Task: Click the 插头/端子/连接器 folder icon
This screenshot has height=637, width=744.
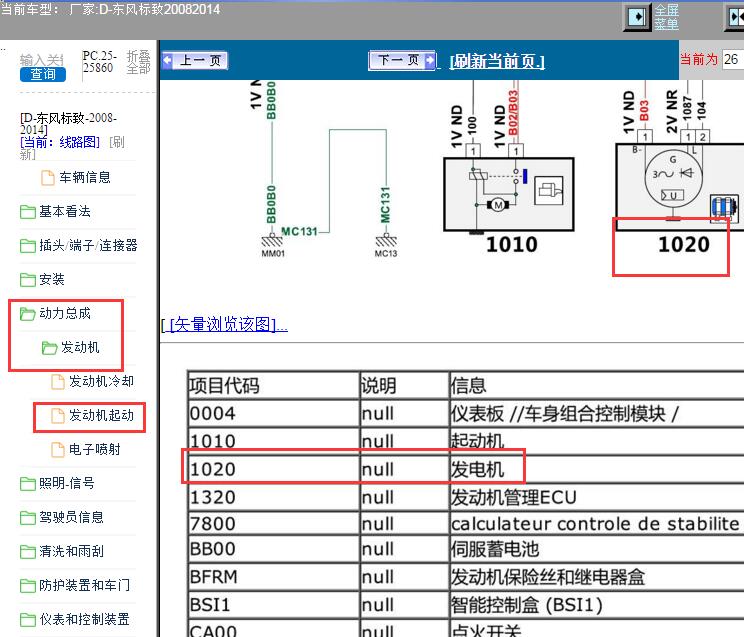Action: (x=28, y=246)
